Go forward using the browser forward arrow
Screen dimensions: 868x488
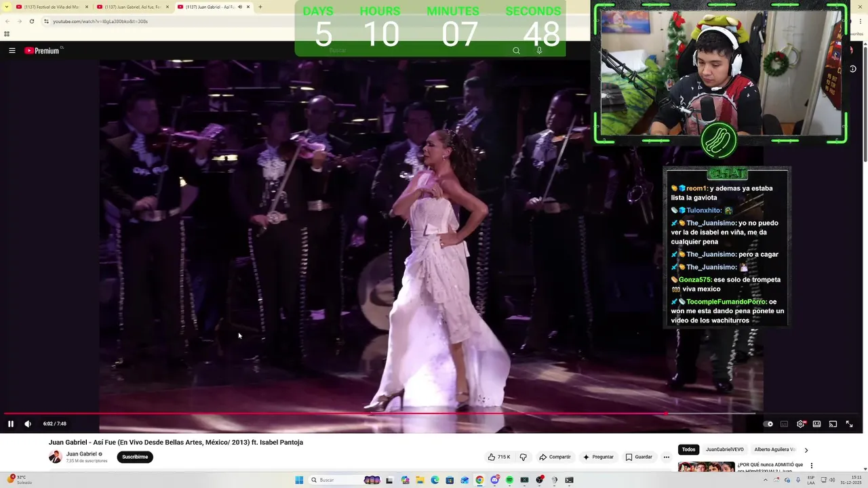20,21
